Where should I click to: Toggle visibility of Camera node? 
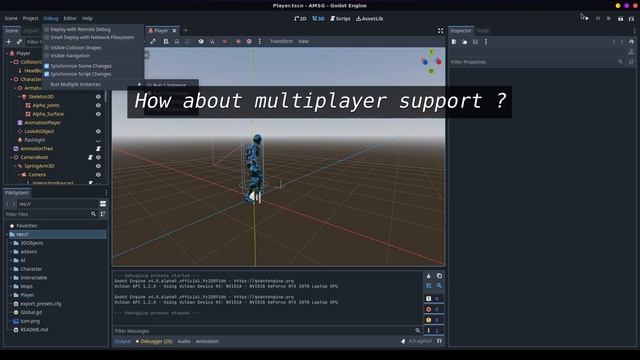click(x=98, y=175)
